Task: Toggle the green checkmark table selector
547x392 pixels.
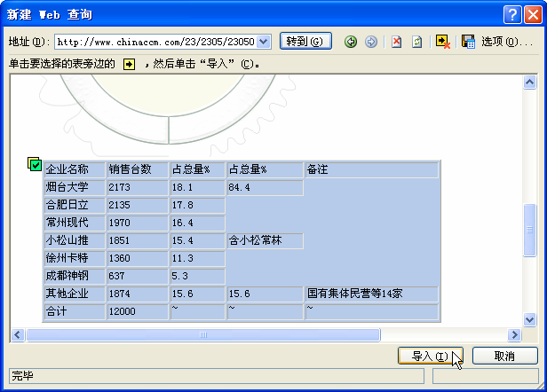Action: (x=35, y=164)
